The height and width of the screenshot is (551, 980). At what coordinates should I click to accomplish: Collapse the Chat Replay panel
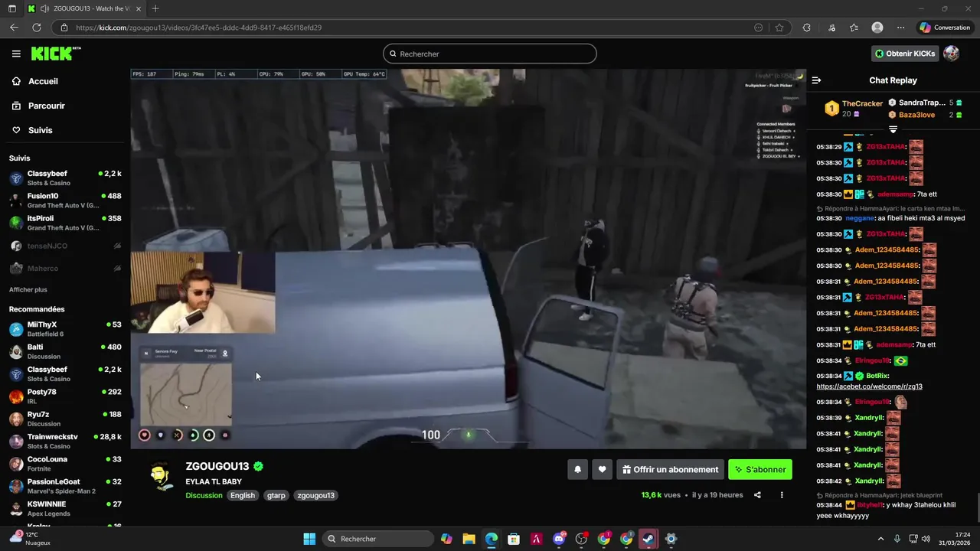pos(816,80)
